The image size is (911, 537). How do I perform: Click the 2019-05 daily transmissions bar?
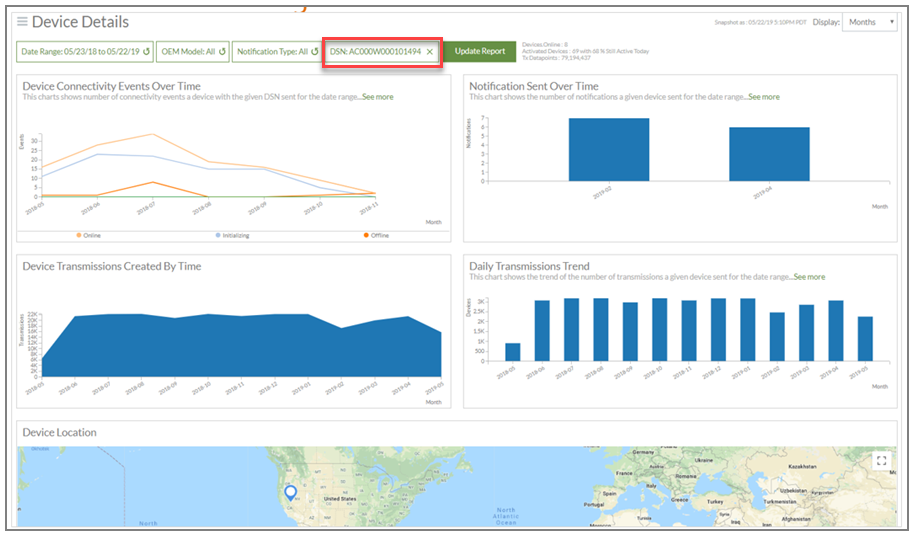click(865, 339)
